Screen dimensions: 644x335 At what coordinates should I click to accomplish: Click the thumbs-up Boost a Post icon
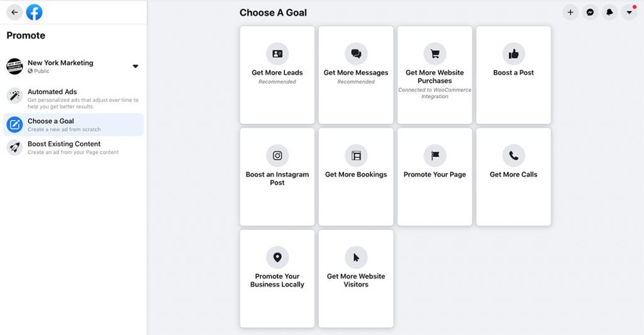tap(514, 54)
